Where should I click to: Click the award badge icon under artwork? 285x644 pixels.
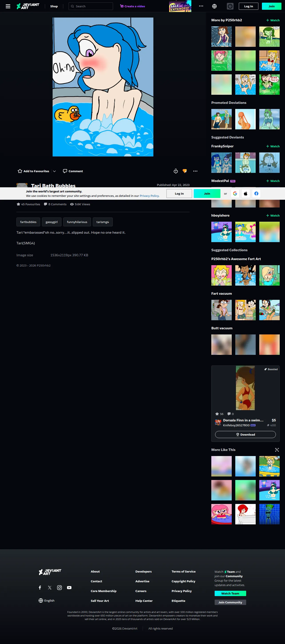coord(176,171)
